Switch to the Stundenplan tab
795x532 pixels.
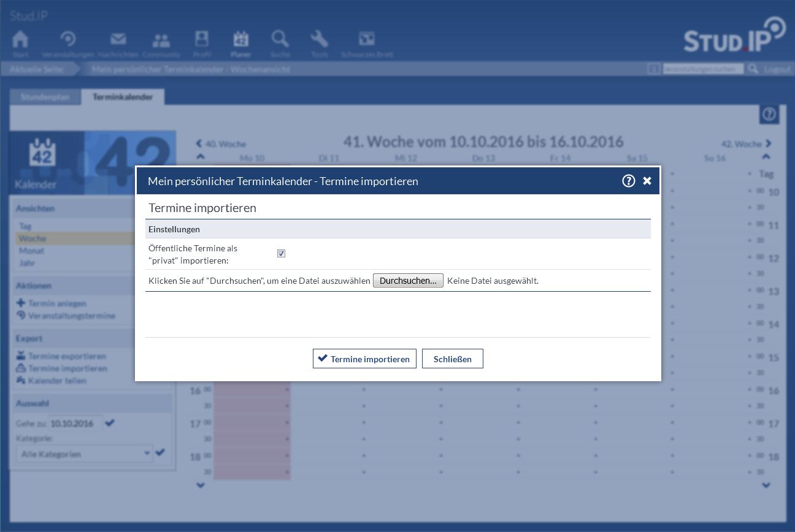45,97
